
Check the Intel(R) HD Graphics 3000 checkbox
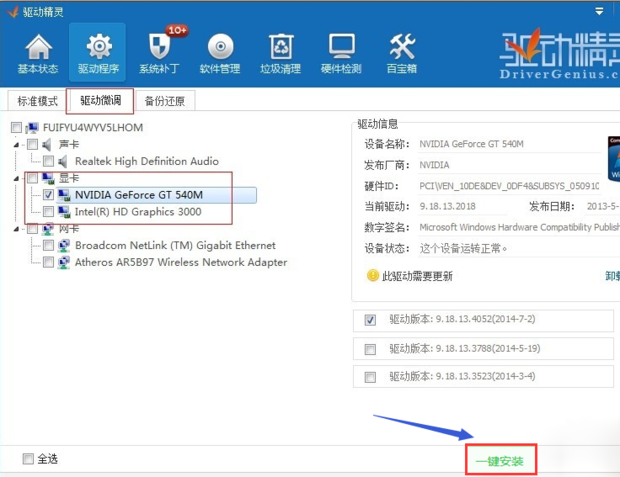pyautogui.click(x=49, y=212)
